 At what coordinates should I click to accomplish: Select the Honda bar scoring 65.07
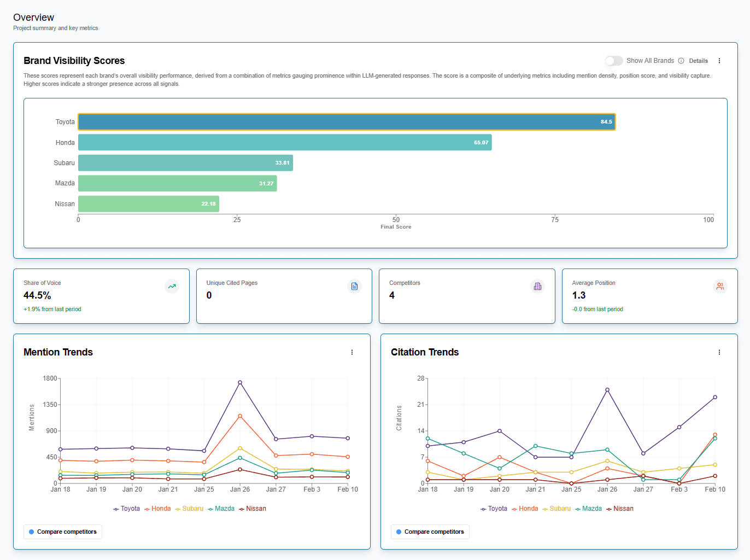pyautogui.click(x=284, y=142)
